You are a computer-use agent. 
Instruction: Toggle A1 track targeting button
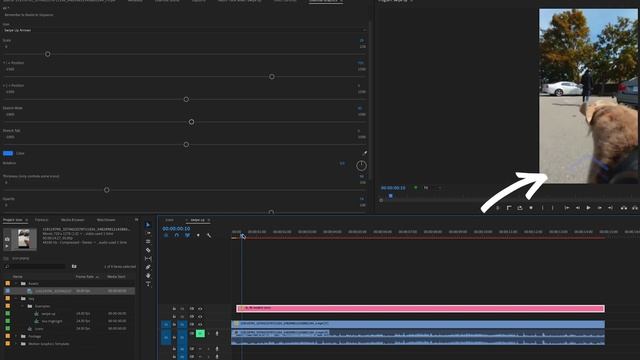tap(182, 338)
